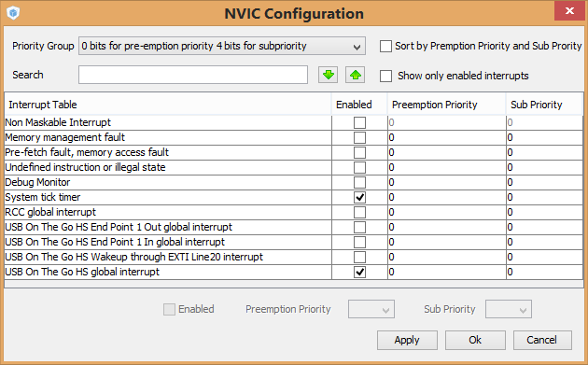Open the bottom Preemption Priority dropdown
The height and width of the screenshot is (365, 588).
pyautogui.click(x=371, y=309)
